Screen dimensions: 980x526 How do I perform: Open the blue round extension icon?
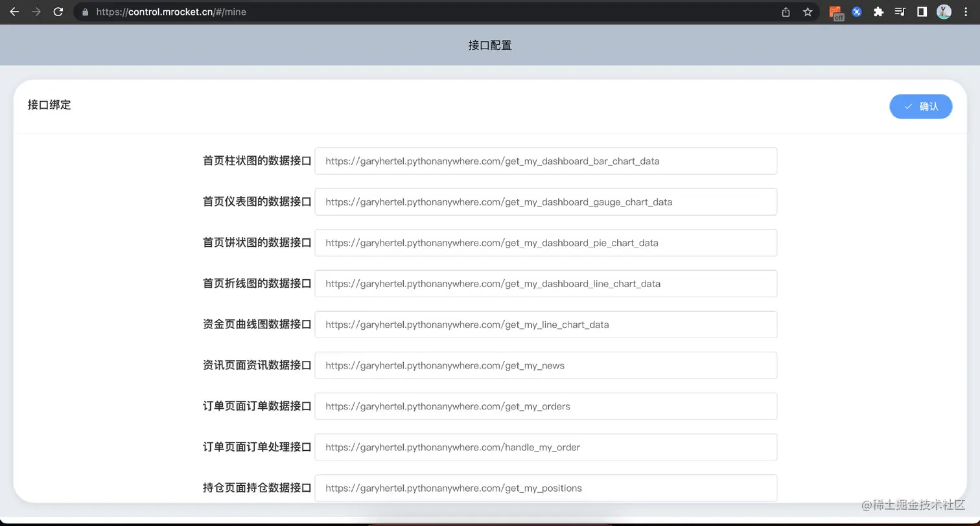click(x=857, y=12)
